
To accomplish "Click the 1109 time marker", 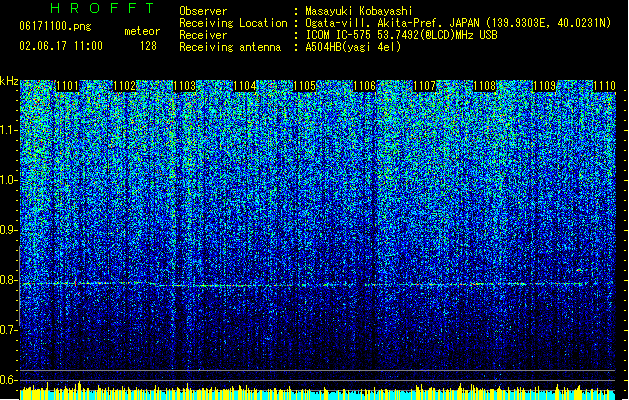I will pos(544,86).
